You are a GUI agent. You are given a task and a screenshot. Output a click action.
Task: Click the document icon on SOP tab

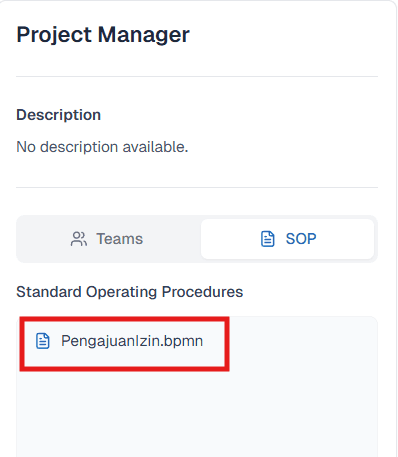tap(267, 239)
